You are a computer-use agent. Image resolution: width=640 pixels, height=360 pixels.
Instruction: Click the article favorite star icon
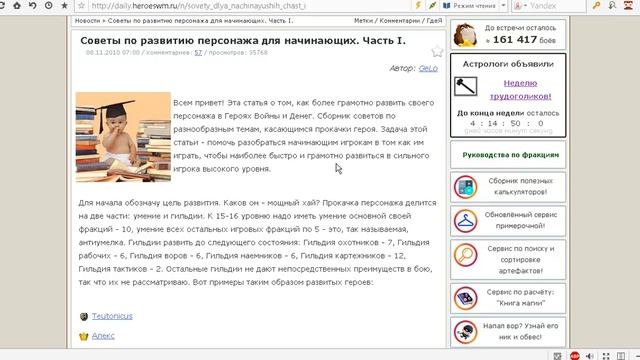point(437,51)
